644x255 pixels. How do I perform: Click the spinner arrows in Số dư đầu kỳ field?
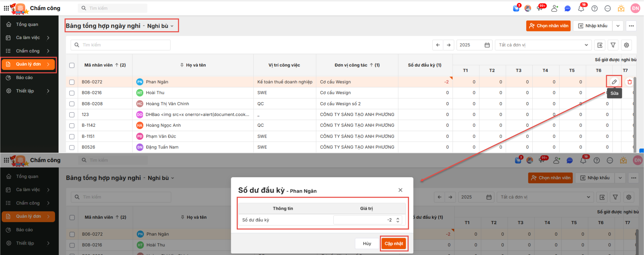398,220
